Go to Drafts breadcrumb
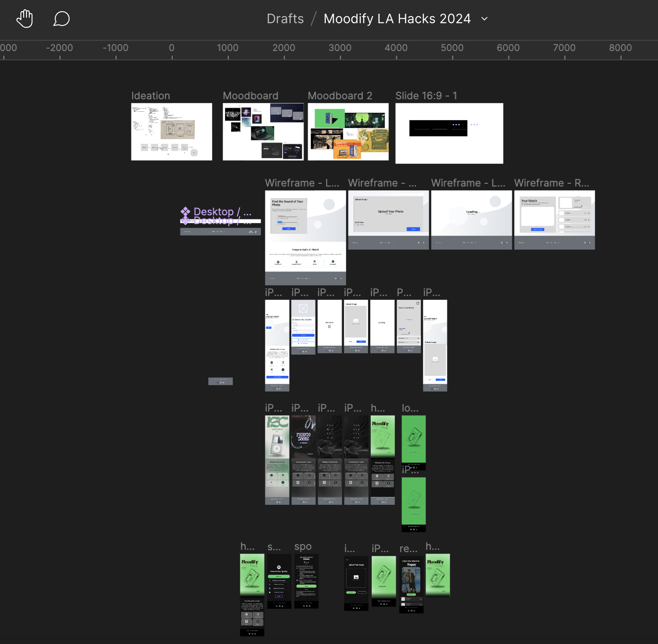This screenshot has width=658, height=644. [x=285, y=19]
